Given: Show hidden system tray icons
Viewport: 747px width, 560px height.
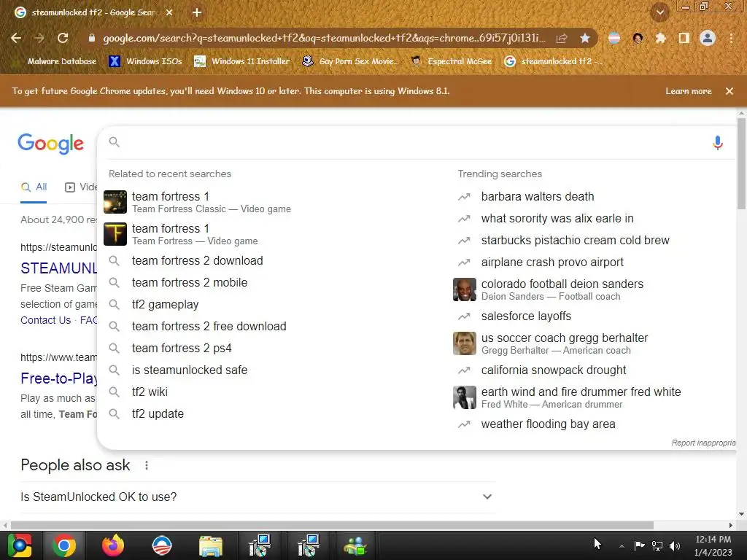Looking at the screenshot, I should [622, 545].
